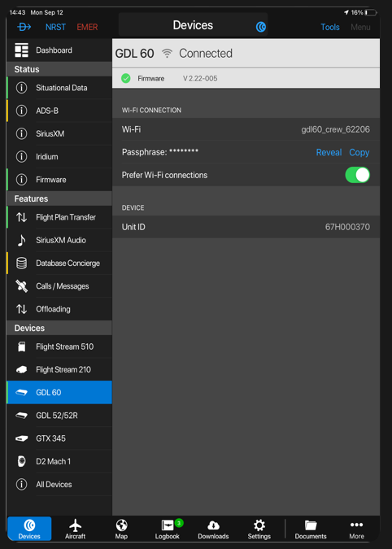
Task: Select ADS-B status info icon
Action: point(22,111)
